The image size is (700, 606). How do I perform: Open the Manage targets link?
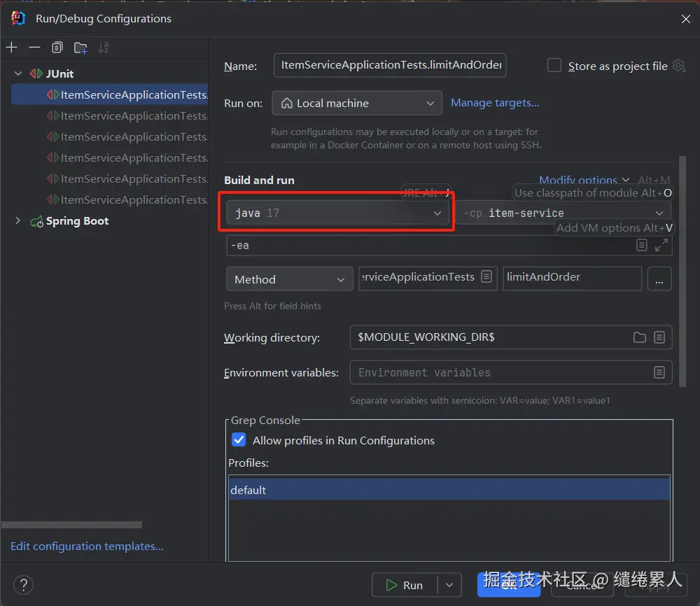pyautogui.click(x=495, y=103)
